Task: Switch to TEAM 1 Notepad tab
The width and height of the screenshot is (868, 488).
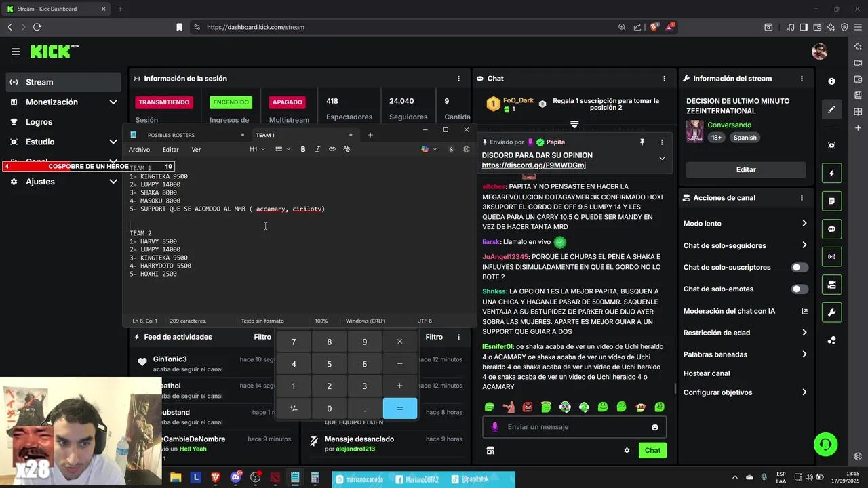Action: point(304,135)
